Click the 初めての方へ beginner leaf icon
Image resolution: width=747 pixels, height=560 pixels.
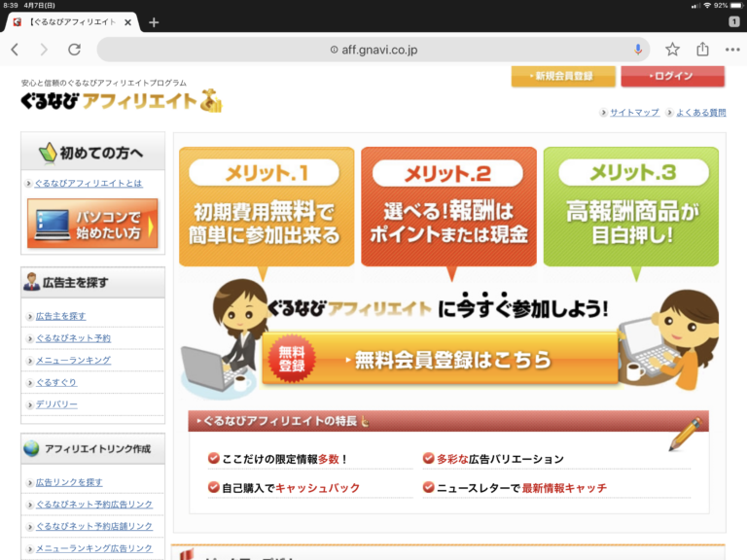(x=48, y=153)
